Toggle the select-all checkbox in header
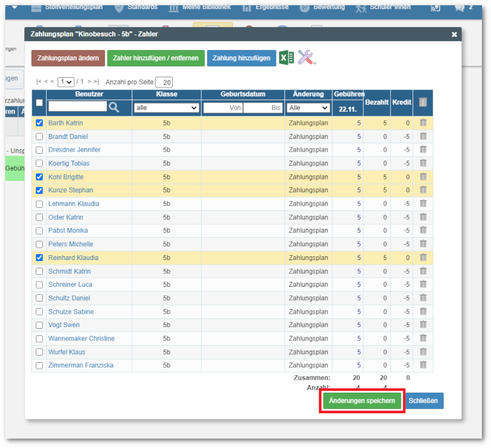Viewport: 491px width, 448px height. tap(39, 103)
